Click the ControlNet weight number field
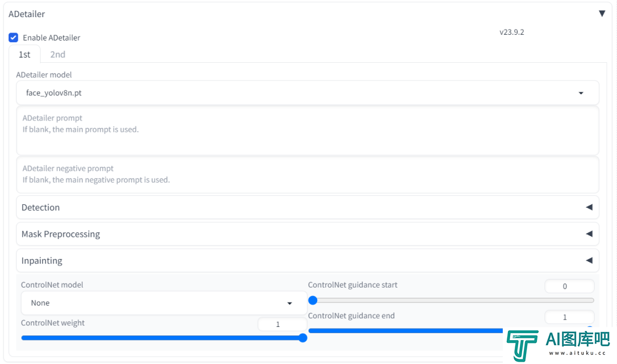 [x=282, y=324]
